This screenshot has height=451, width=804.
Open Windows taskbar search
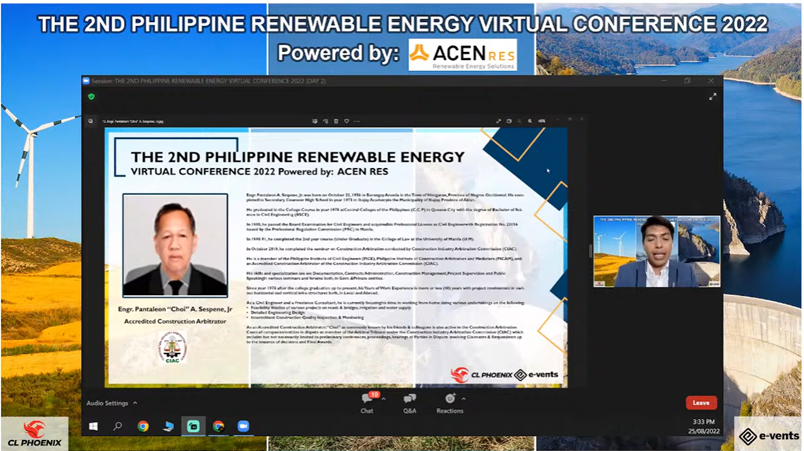click(x=117, y=426)
